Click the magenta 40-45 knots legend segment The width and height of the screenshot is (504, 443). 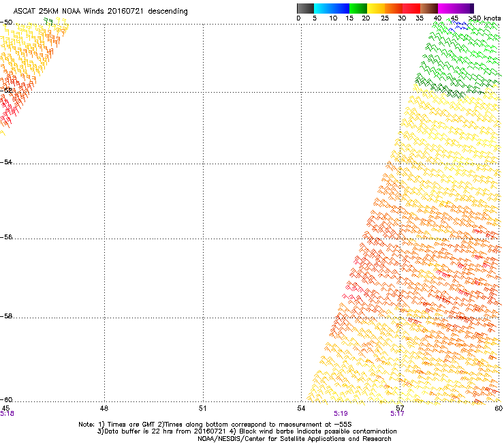447,8
